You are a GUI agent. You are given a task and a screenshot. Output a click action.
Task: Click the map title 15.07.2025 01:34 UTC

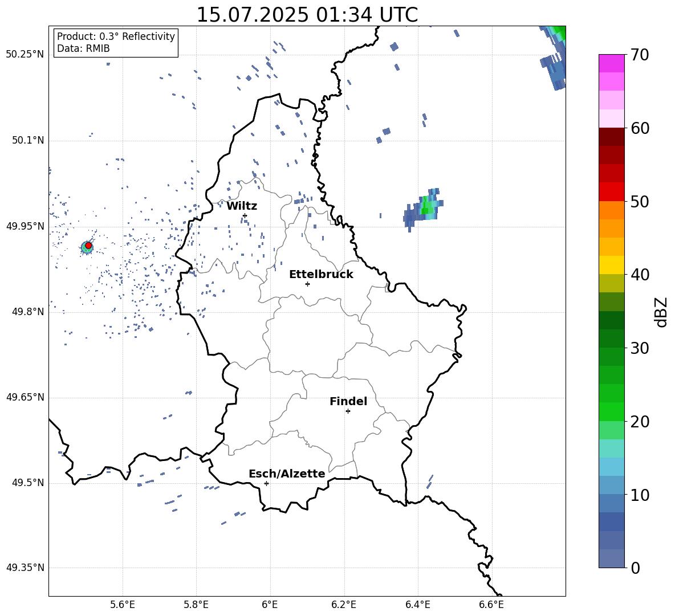[x=307, y=15]
